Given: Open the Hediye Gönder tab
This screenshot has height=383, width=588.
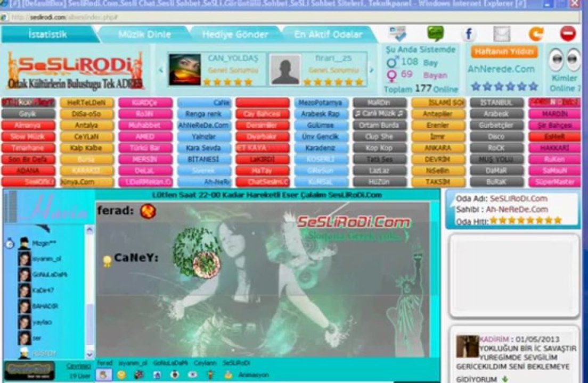Looking at the screenshot, I should [235, 35].
